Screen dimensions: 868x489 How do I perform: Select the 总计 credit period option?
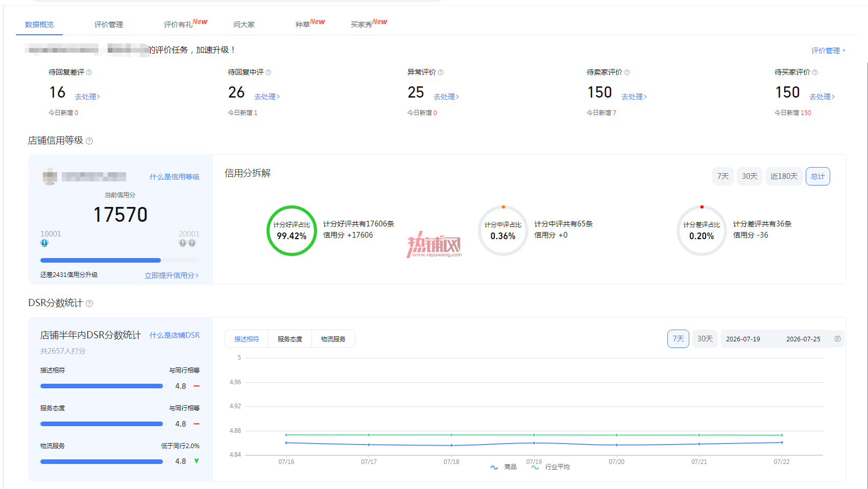818,176
